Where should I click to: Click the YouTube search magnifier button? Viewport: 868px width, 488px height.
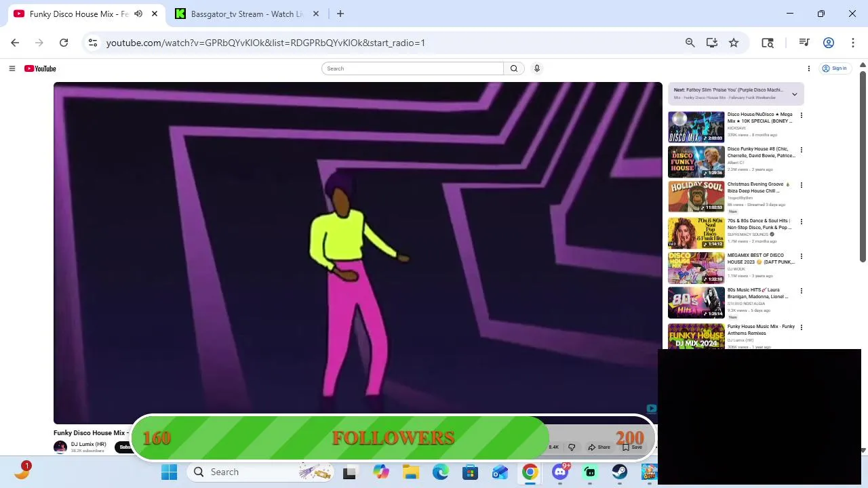pos(514,68)
